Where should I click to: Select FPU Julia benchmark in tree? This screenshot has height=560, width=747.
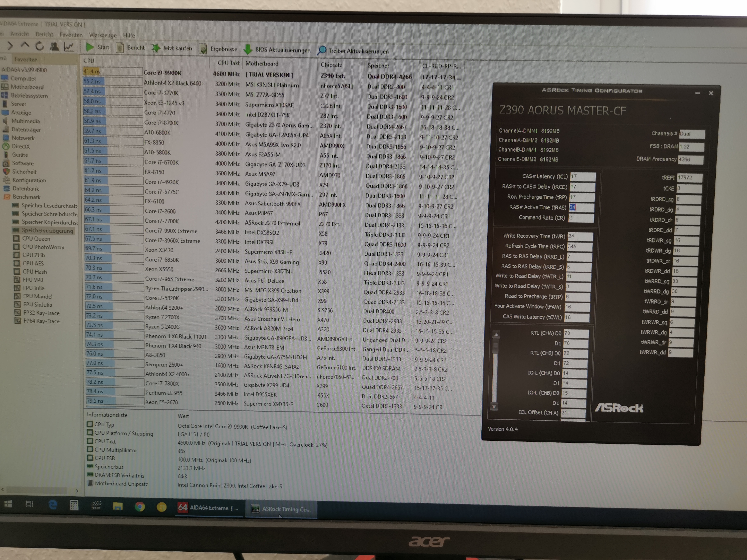coord(33,288)
